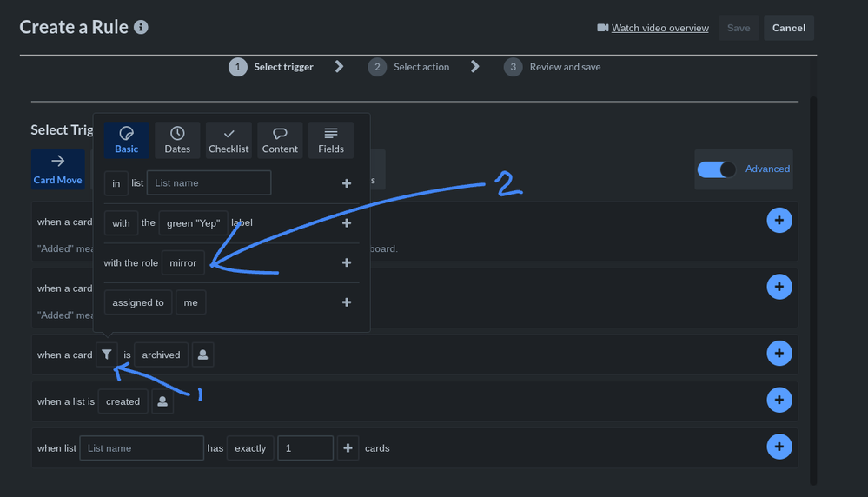868x497 pixels.
Task: Focus the card count field showing 1
Action: tap(306, 448)
